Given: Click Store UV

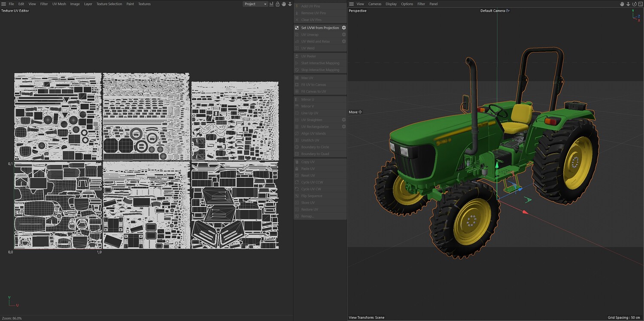Looking at the screenshot, I should [x=308, y=203].
